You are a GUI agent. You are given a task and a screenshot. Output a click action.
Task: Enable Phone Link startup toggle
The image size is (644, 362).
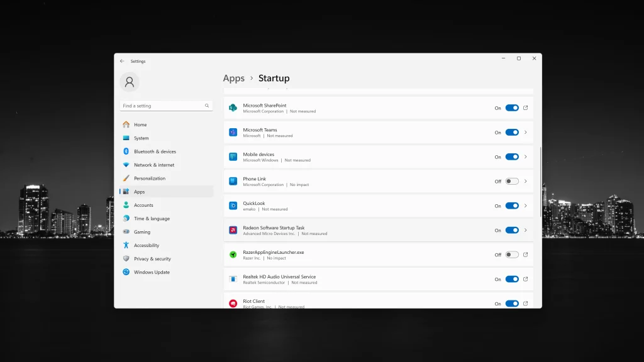point(512,181)
